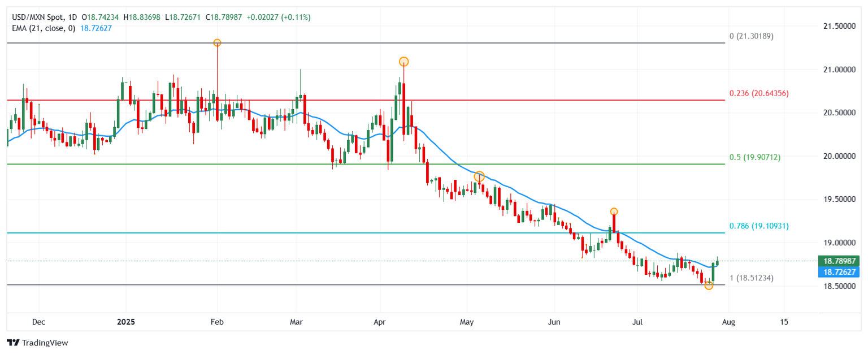Click the TradingView logo icon
868x354 pixels.
point(12,343)
